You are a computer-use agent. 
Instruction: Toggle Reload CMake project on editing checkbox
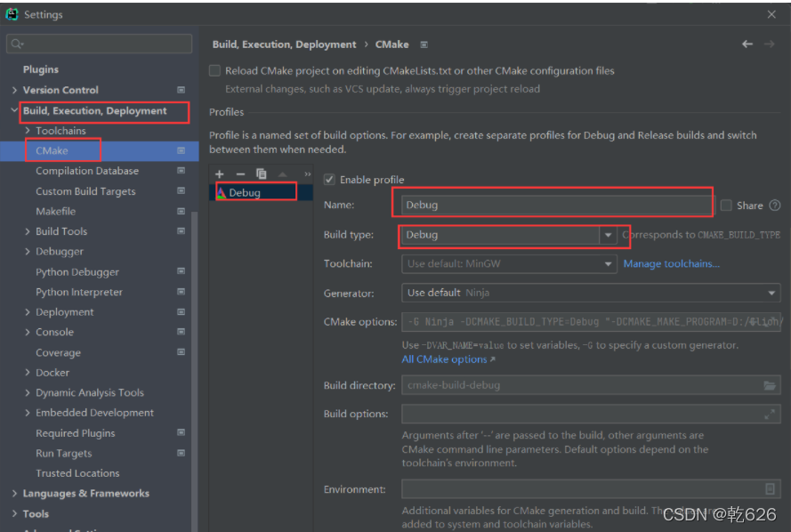click(214, 71)
